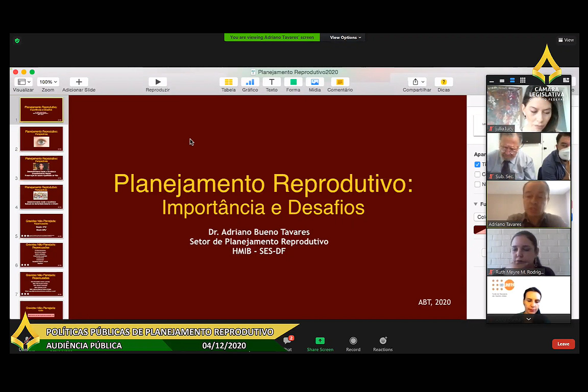Add a note with Comentário icon
Image resolution: width=588 pixels, height=392 pixels.
(x=340, y=82)
